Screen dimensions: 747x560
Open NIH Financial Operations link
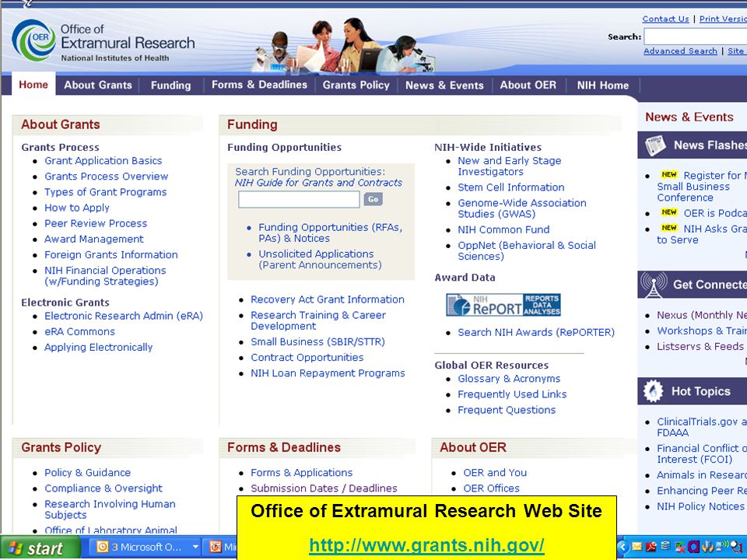[105, 275]
